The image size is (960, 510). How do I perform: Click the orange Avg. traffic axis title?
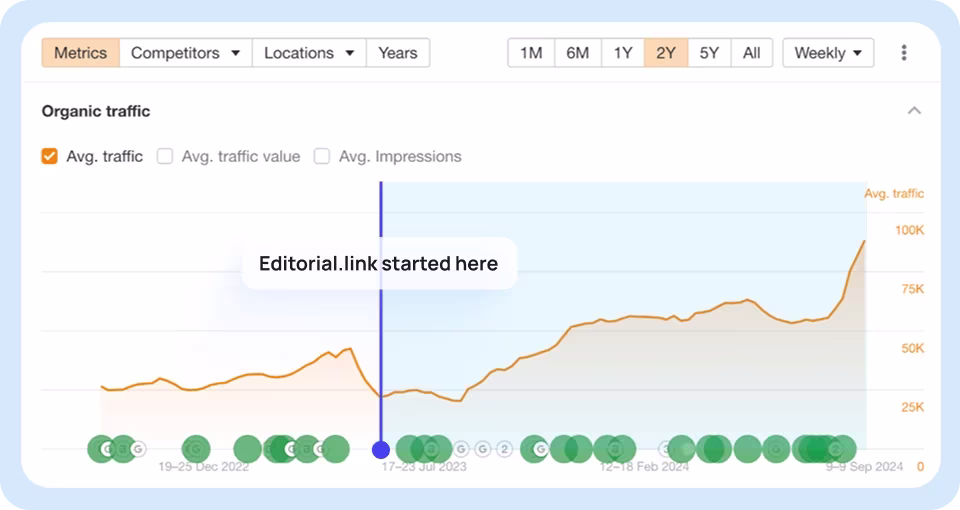tap(894, 193)
